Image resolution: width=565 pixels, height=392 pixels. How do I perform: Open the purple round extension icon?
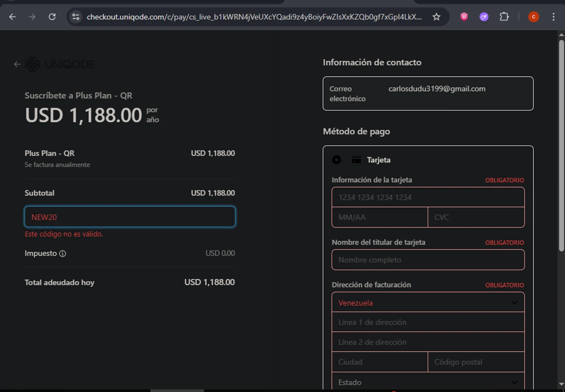(484, 17)
